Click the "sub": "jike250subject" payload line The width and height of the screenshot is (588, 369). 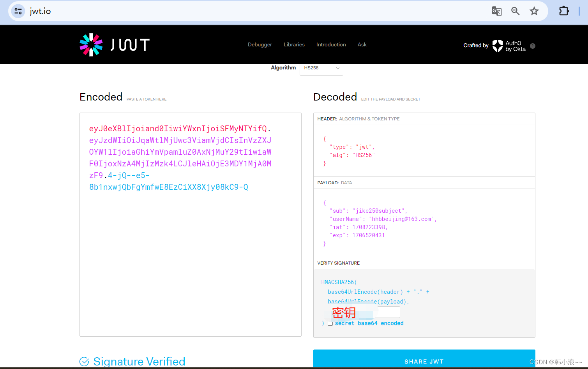(x=368, y=211)
